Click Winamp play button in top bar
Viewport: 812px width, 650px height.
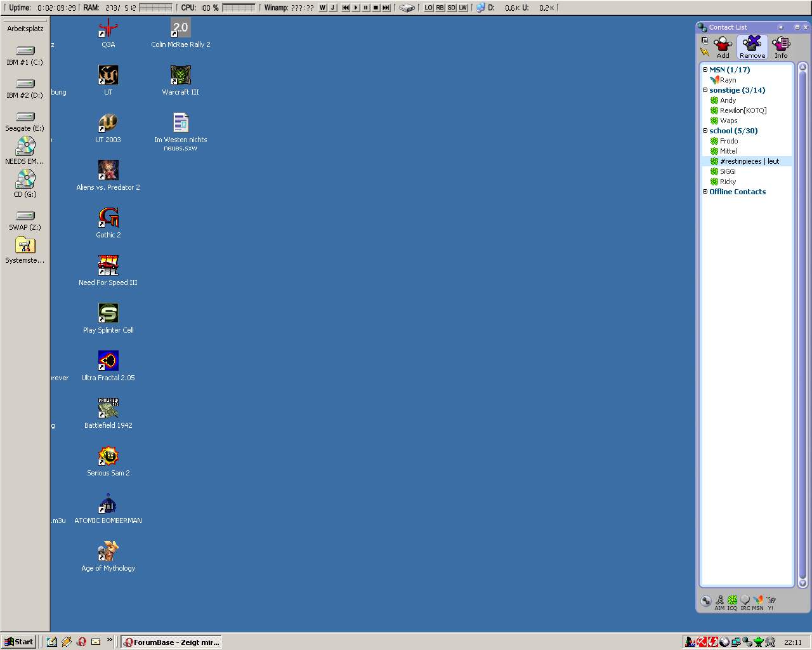pos(356,8)
